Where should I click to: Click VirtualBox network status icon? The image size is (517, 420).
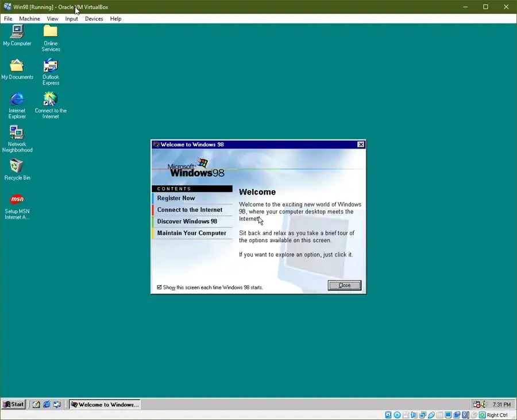pos(423,415)
